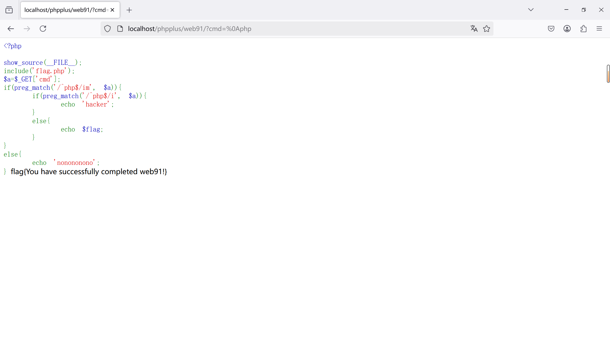Image resolution: width=610 pixels, height=364 pixels.
Task: Click the back navigation arrow
Action: 10,29
